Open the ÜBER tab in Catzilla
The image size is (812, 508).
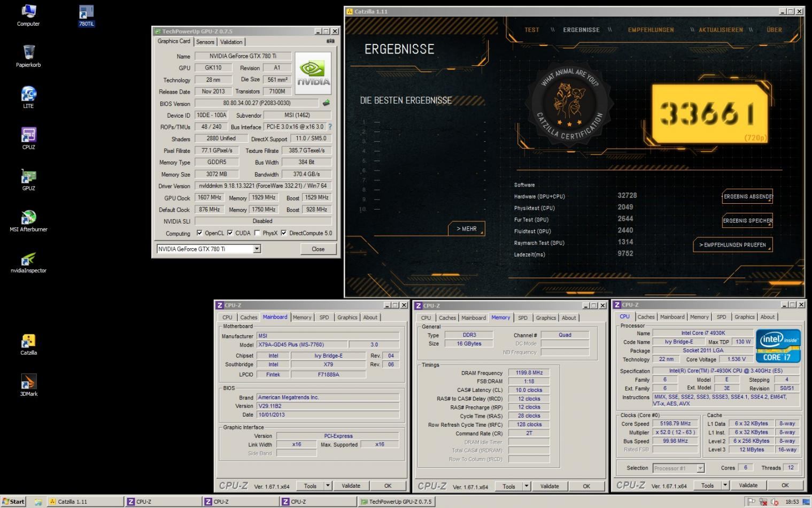pos(774,30)
